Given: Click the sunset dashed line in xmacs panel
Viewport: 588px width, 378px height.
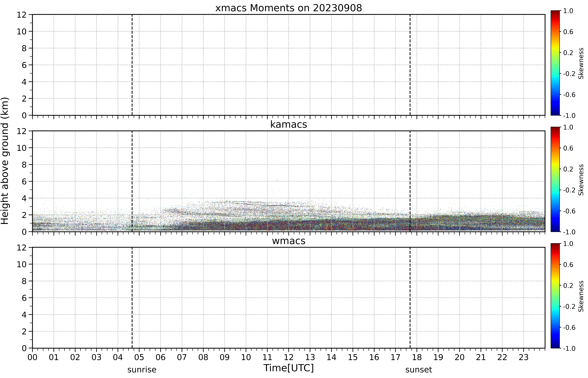Looking at the screenshot, I should click(410, 65).
